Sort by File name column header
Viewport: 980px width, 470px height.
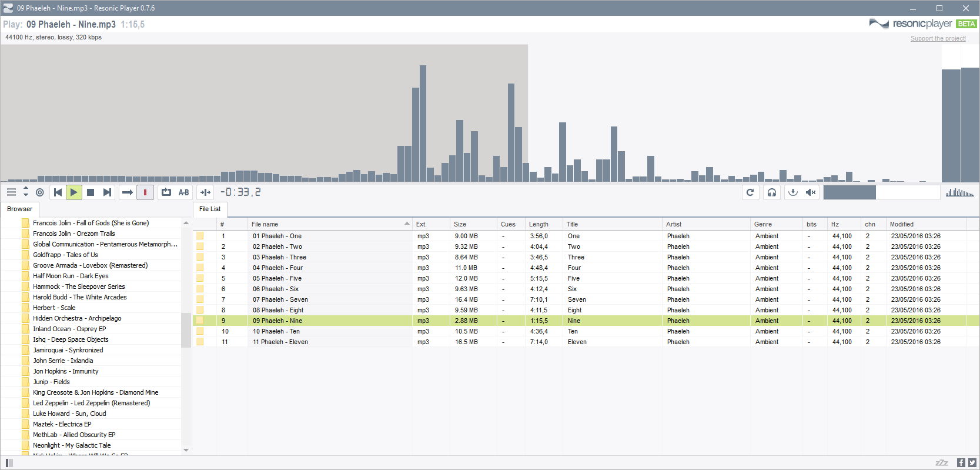tap(330, 224)
